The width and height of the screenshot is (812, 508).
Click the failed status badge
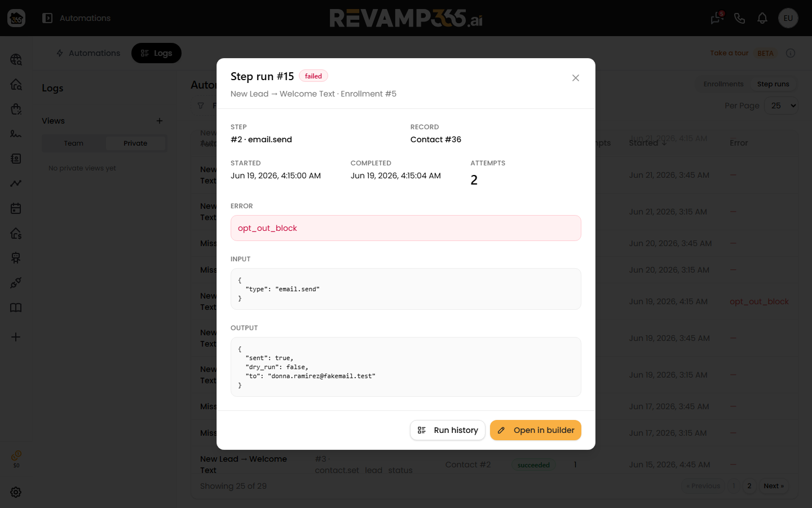[x=313, y=76]
